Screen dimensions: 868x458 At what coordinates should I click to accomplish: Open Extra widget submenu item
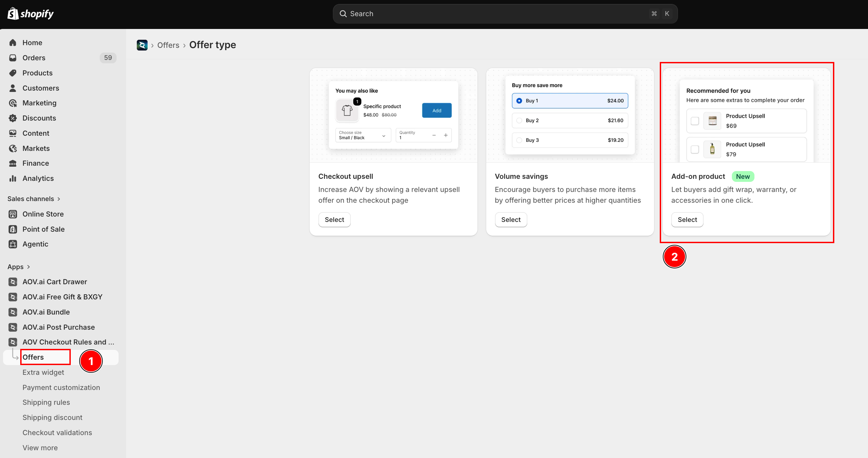point(43,372)
